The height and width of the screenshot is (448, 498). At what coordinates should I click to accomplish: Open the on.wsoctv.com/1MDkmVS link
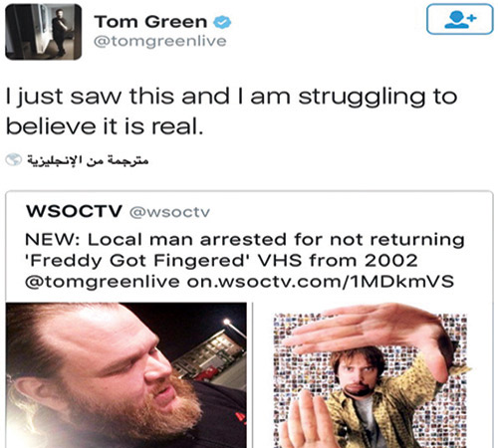[x=320, y=282]
